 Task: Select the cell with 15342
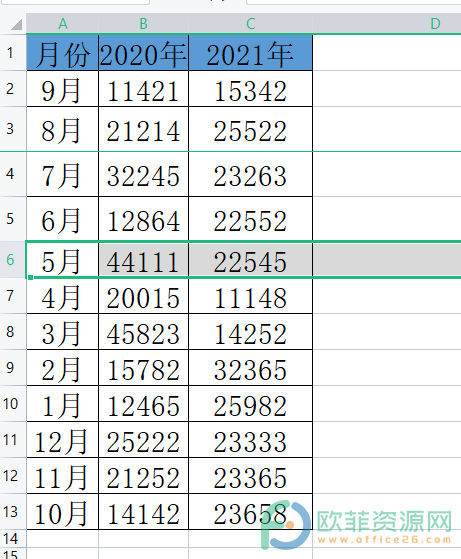(x=251, y=89)
